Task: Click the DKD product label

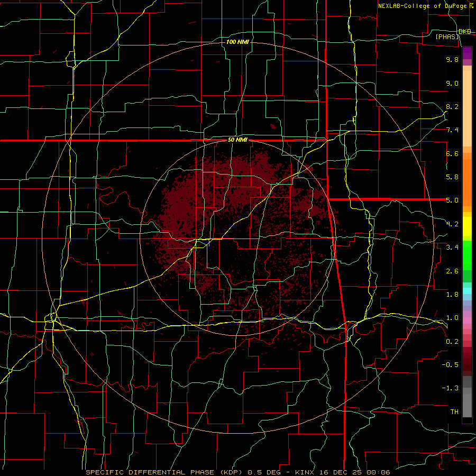Action: tap(465, 32)
